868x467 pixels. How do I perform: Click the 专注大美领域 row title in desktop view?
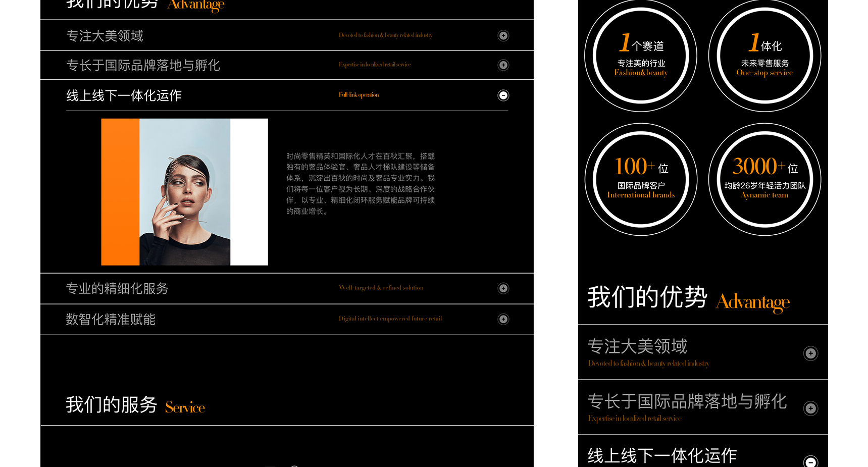click(x=105, y=36)
